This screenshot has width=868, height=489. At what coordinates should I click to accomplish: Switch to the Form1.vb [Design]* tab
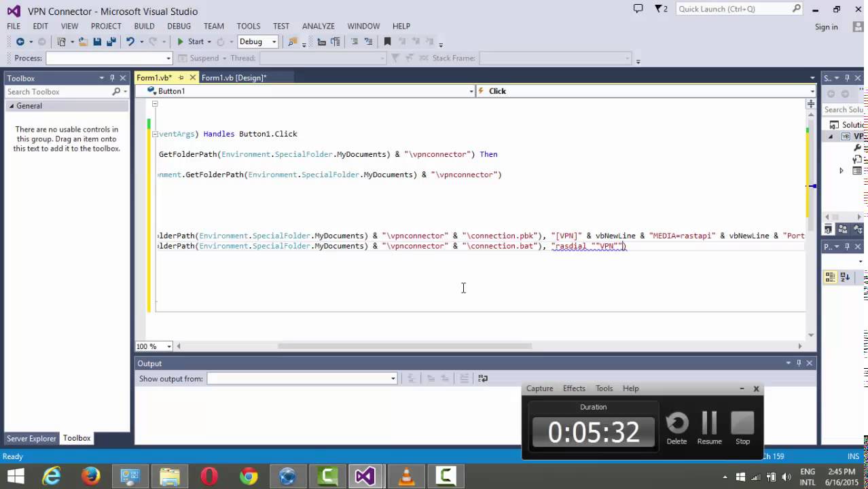[234, 78]
